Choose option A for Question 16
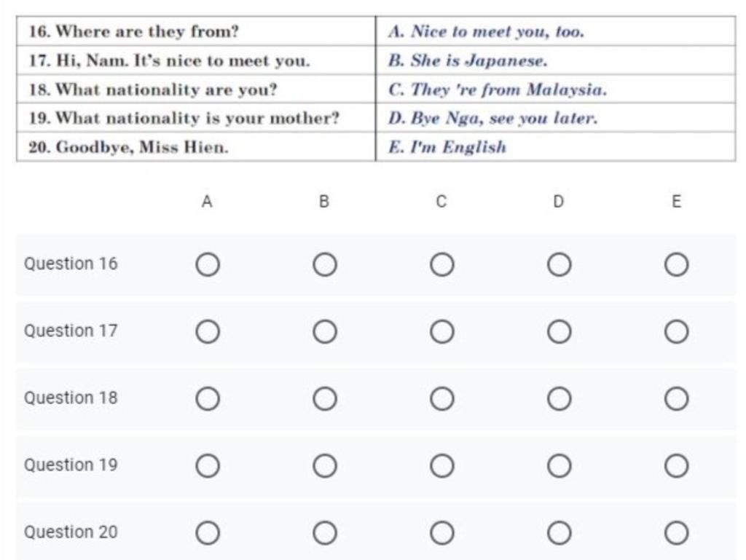746x560 pixels. click(x=207, y=265)
